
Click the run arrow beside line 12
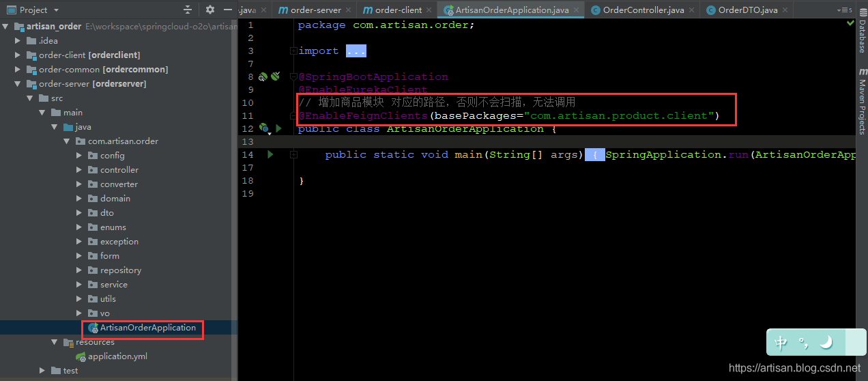pyautogui.click(x=278, y=128)
